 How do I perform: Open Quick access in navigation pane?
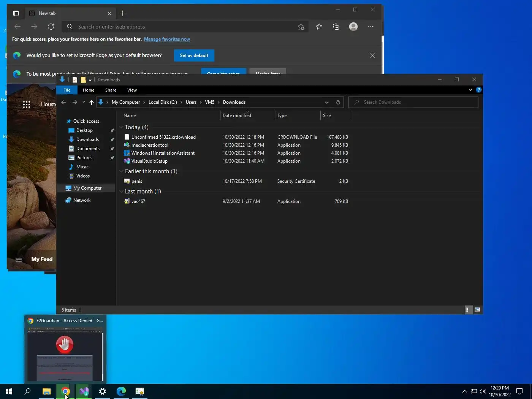click(x=86, y=121)
